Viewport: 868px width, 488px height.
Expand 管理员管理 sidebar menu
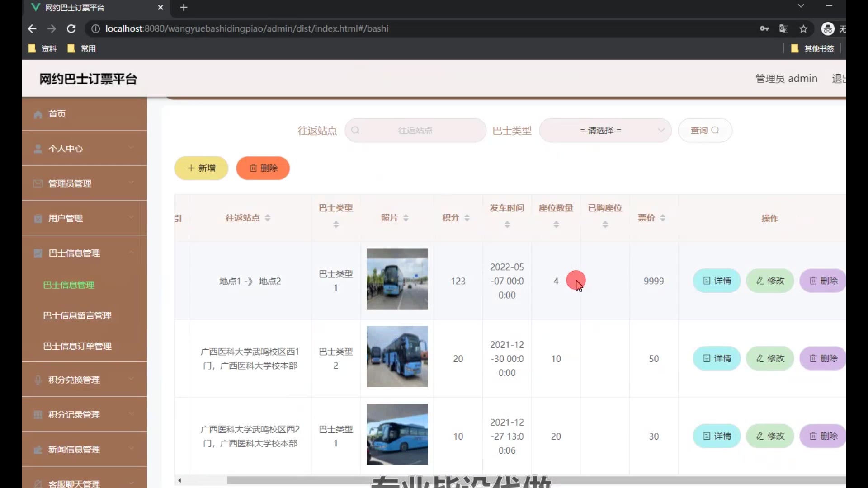click(x=84, y=183)
